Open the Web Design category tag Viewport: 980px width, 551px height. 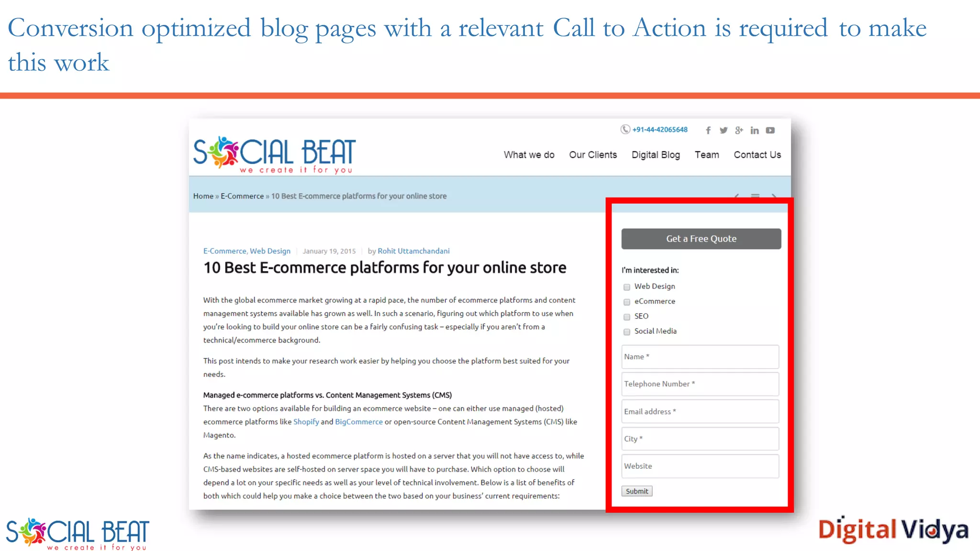click(x=270, y=251)
